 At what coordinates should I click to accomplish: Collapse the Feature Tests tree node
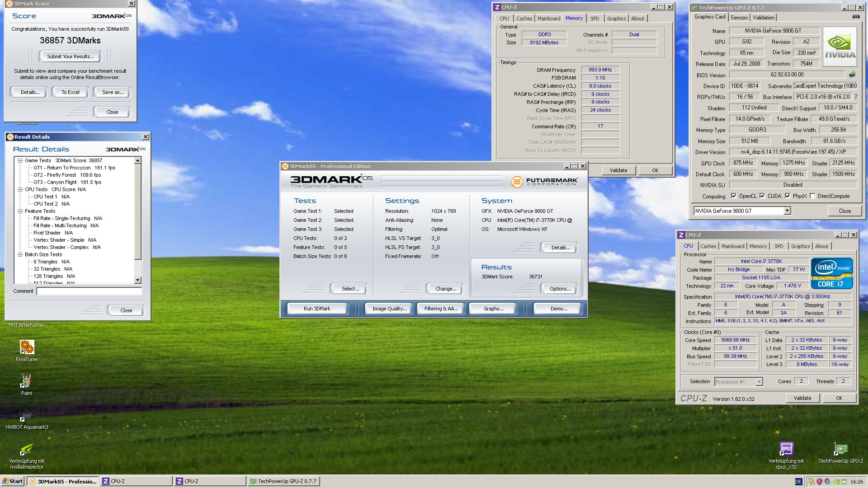[20, 211]
